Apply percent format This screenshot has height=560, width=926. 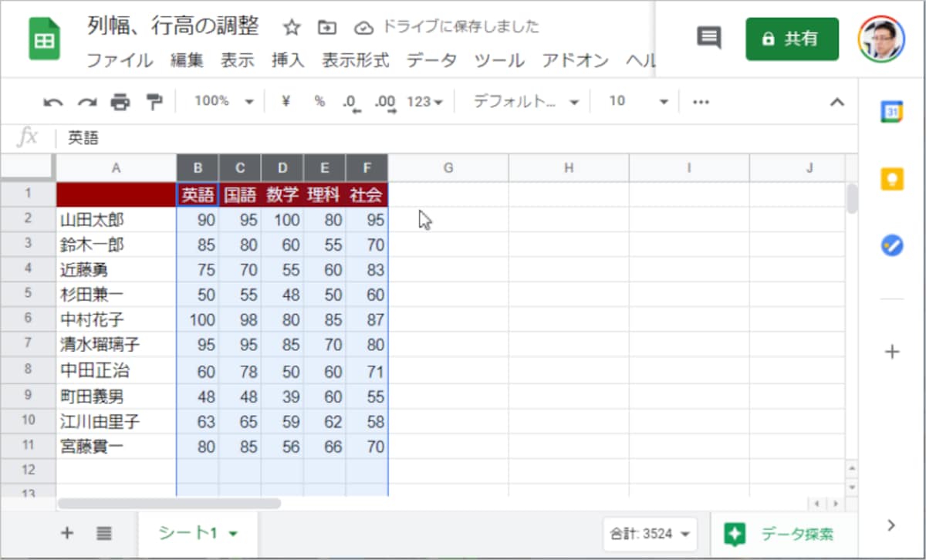pos(319,101)
